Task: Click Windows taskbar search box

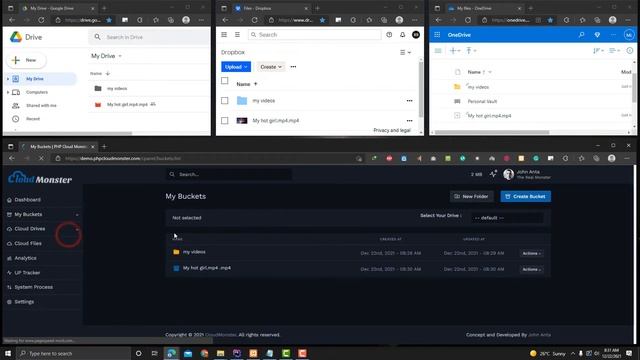Action: click(73, 353)
